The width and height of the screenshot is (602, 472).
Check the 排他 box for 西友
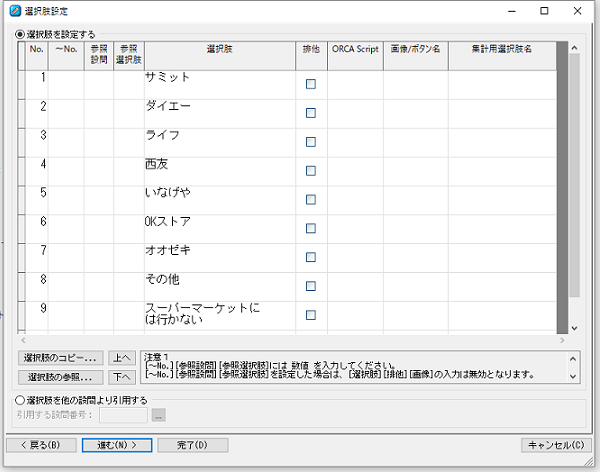(311, 171)
